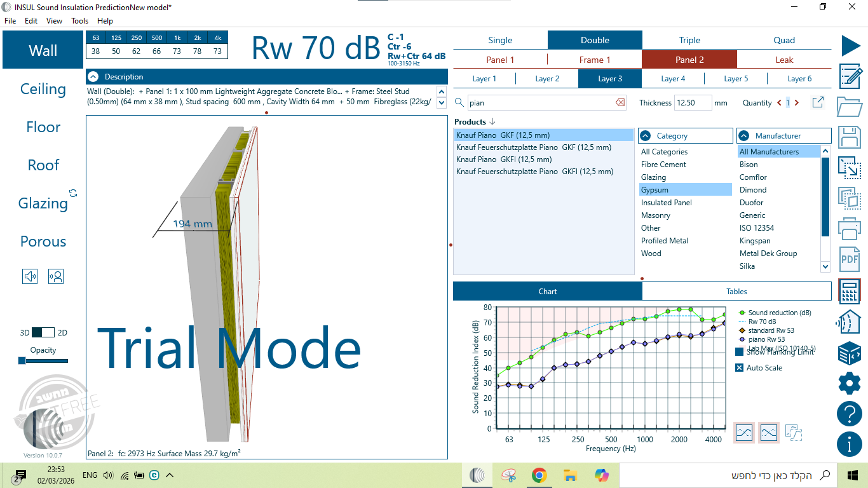Click the blue play/calculate arrow icon
Image resolution: width=868 pixels, height=488 pixels.
(x=850, y=46)
